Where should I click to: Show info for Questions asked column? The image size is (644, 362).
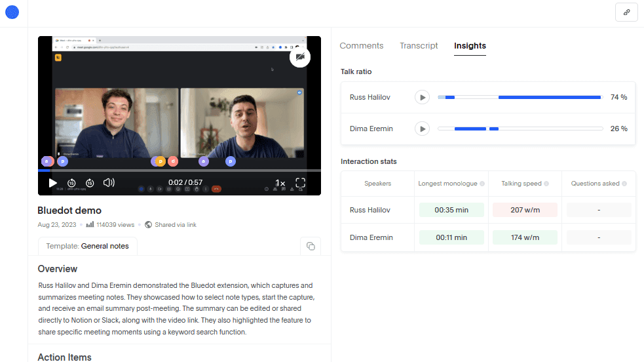[624, 184]
